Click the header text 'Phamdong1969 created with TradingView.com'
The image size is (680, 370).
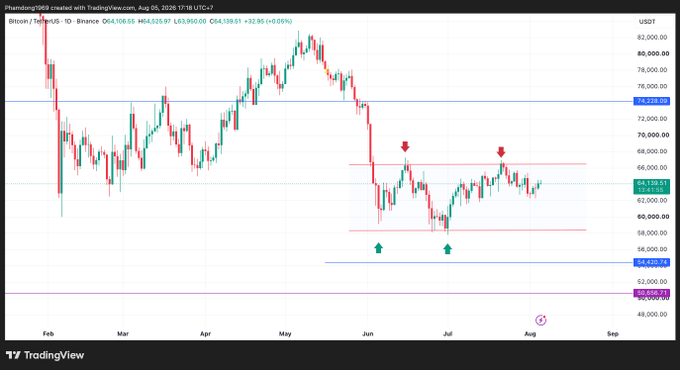point(69,8)
